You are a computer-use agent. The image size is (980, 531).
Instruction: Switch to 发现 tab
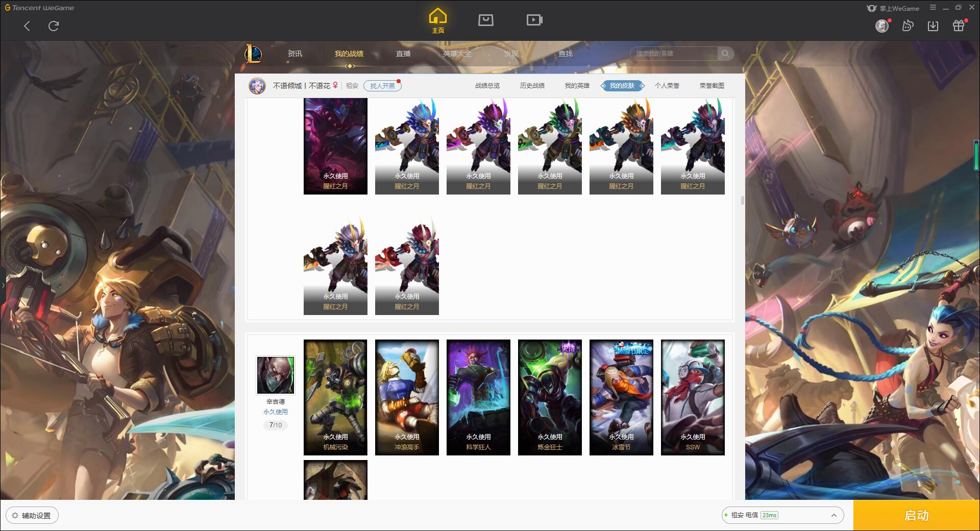point(511,54)
